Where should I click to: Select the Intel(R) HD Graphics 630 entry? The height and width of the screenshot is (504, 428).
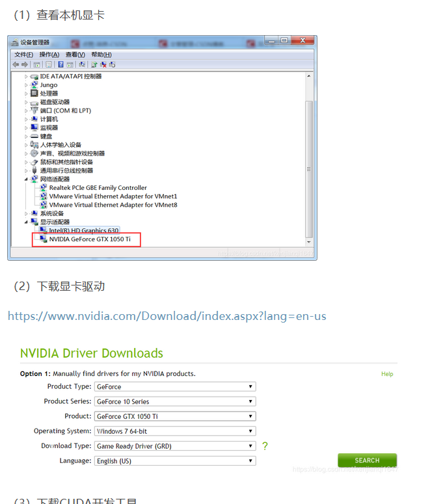click(84, 230)
